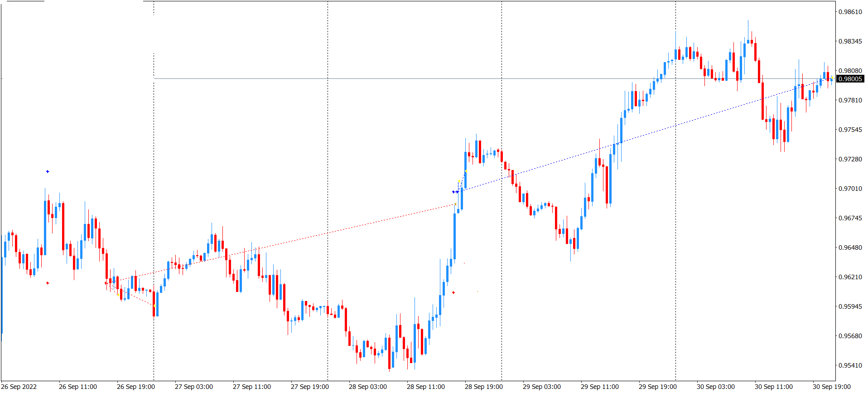Select the red arrow below the 28 Sep rally
868x393 pixels.
[x=453, y=293]
